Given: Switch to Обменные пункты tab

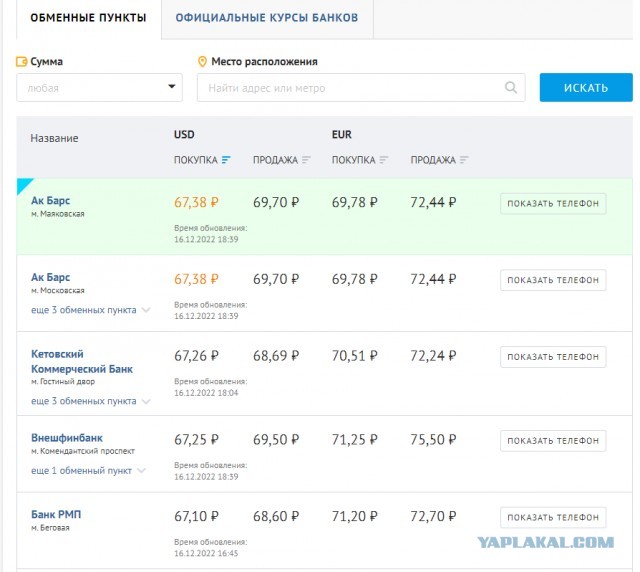Looking at the screenshot, I should [x=88, y=18].
